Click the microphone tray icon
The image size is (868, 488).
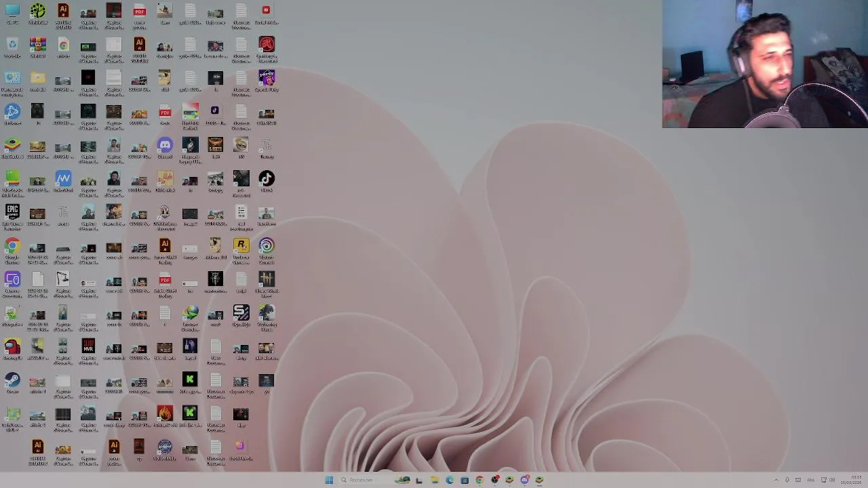(787, 480)
